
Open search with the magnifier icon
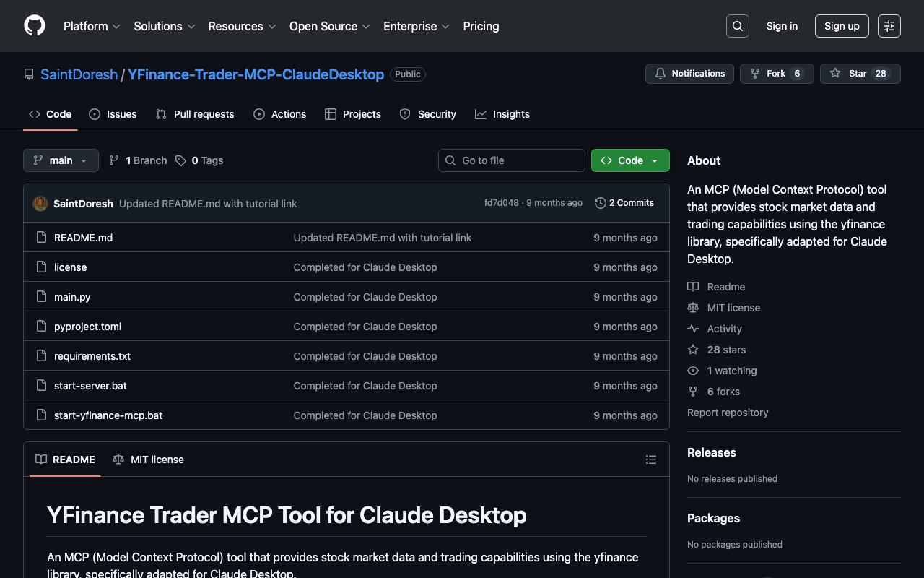pos(737,26)
